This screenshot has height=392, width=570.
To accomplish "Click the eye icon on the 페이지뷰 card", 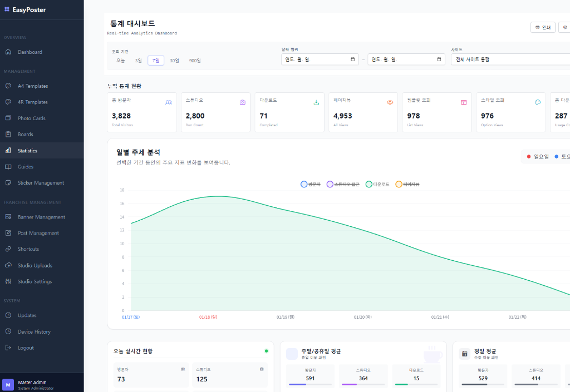I will (x=390, y=102).
